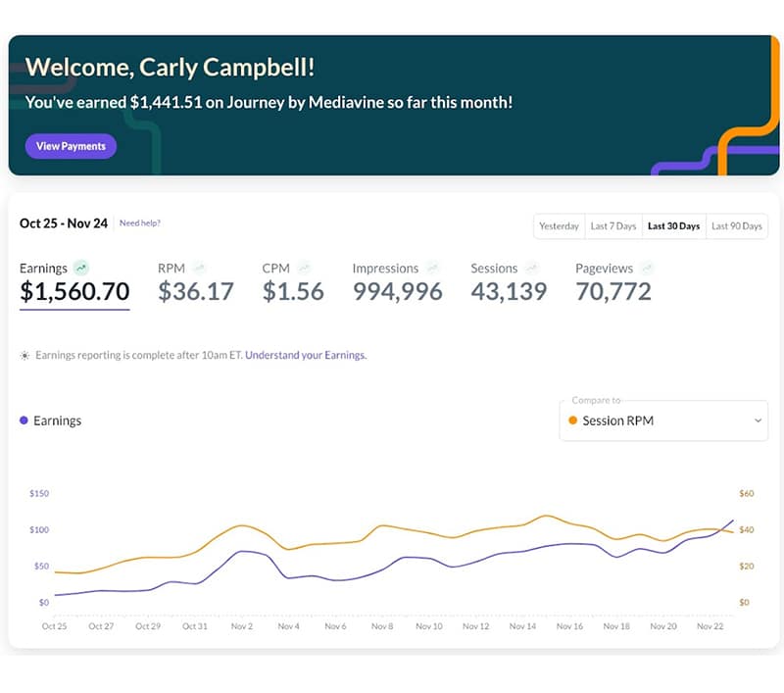
Task: Select the Yesterday date range
Action: click(x=559, y=226)
